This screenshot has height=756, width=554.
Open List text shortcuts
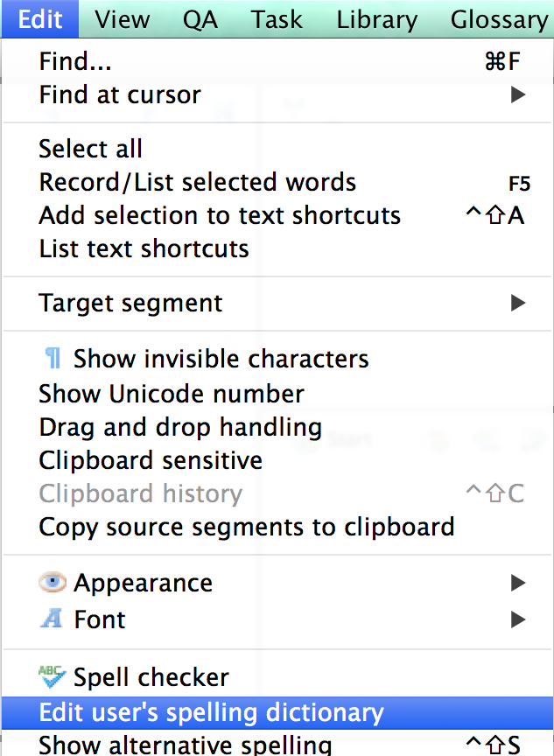tap(144, 248)
